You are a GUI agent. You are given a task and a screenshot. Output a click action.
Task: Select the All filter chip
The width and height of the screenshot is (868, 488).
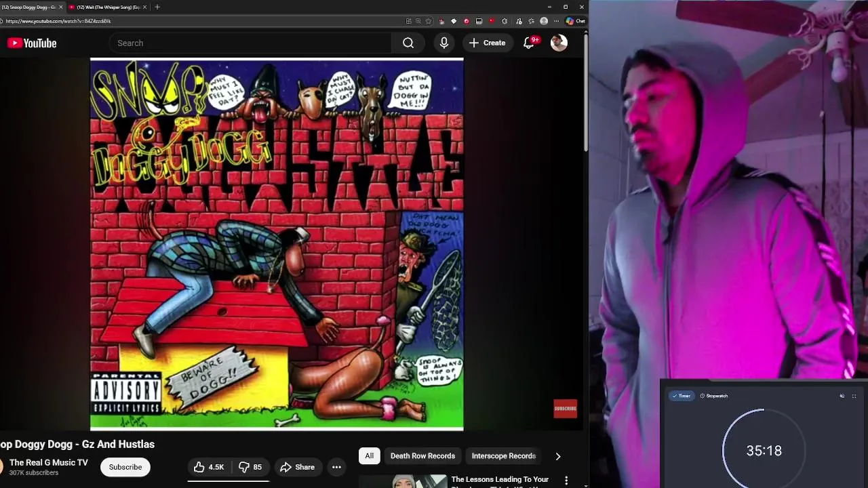tap(369, 456)
